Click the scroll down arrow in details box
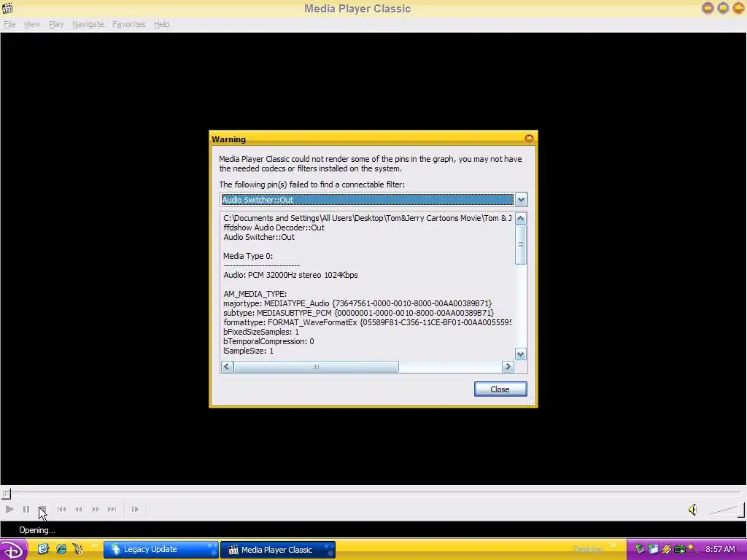The width and height of the screenshot is (747, 560). tap(521, 354)
